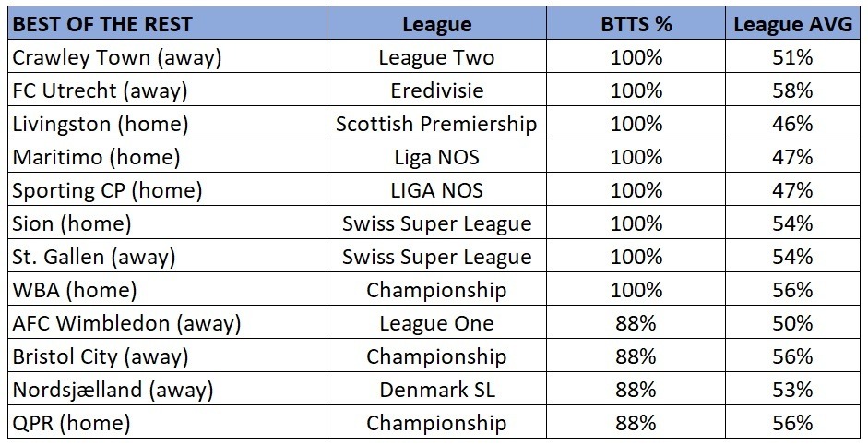This screenshot has height=446, width=868.
Task: Click the Scottish Premiership cell
Action: click(436, 123)
